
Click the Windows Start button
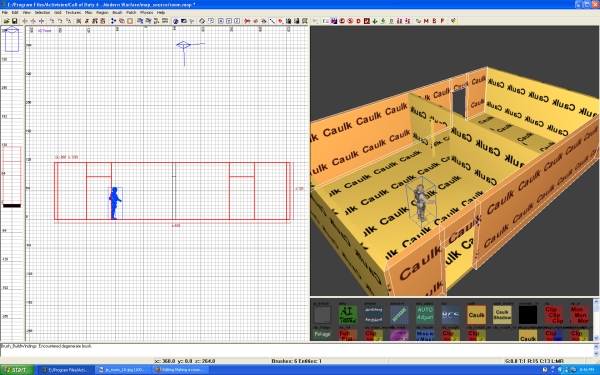tap(17, 370)
